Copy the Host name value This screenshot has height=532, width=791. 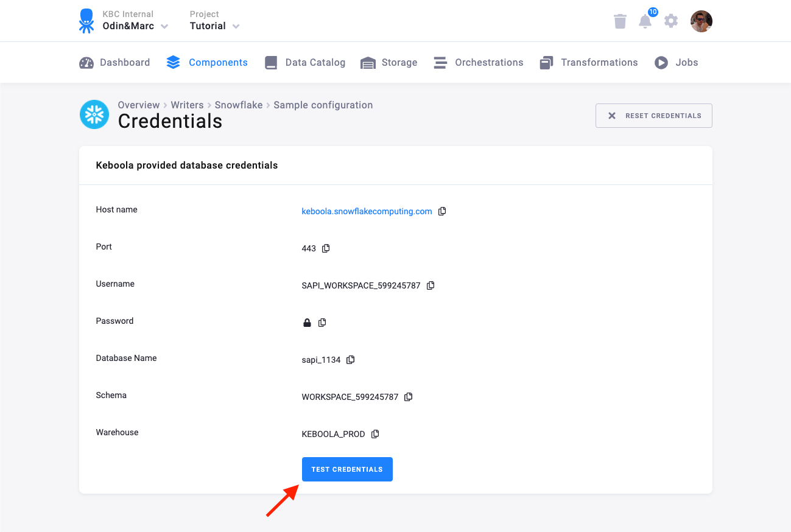click(442, 211)
